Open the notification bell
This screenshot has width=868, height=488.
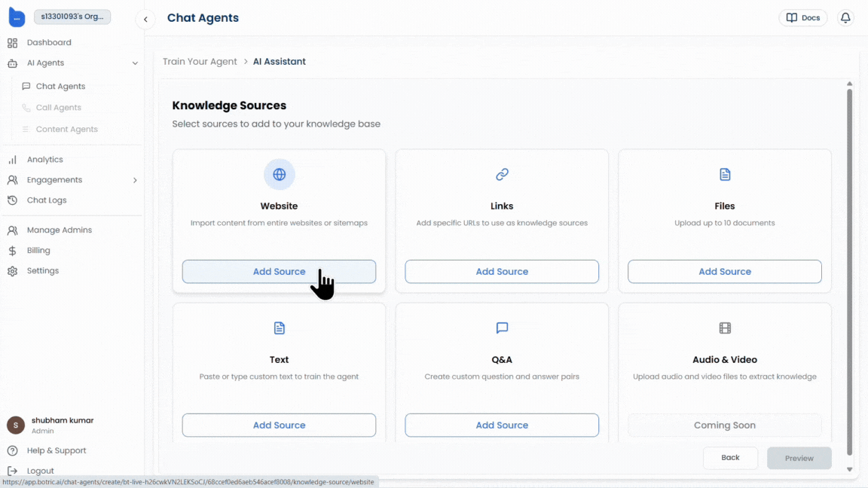[x=845, y=17]
